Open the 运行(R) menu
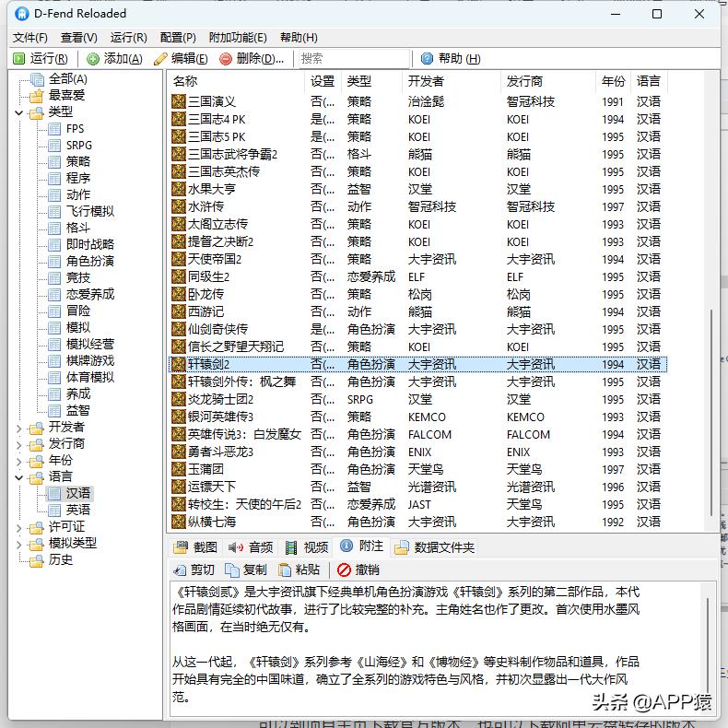 coord(129,38)
